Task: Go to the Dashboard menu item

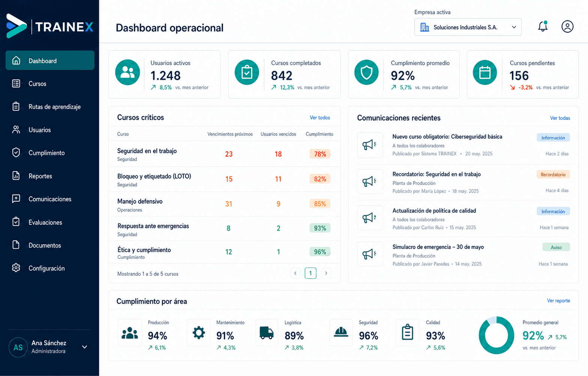Action: point(50,60)
